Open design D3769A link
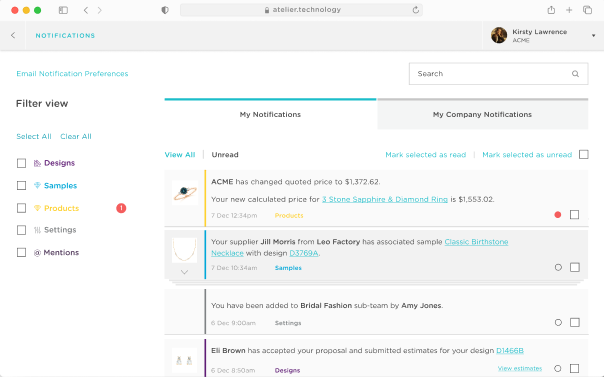604x377 pixels. [304, 253]
